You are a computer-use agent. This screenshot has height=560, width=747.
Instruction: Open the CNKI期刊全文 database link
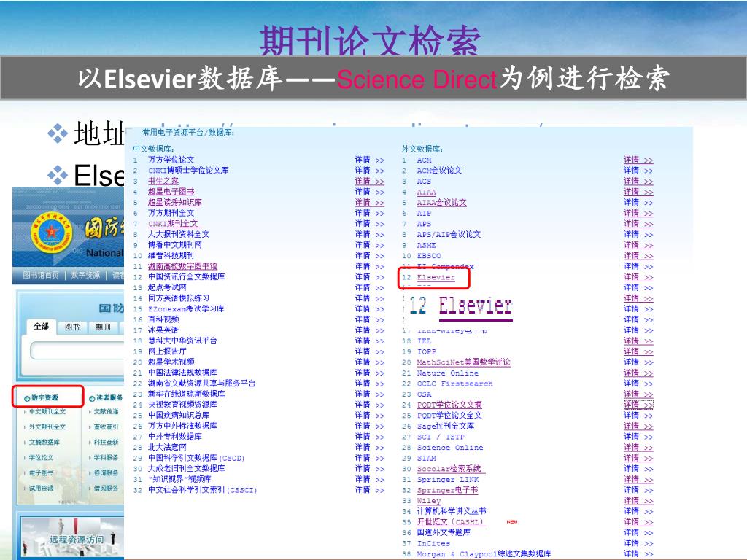point(174,223)
